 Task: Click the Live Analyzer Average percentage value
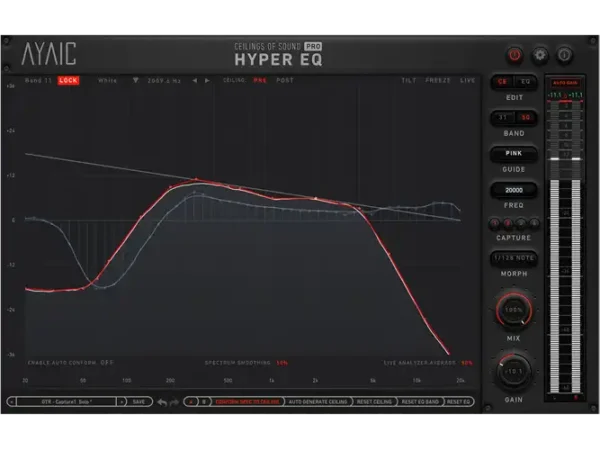coord(466,363)
